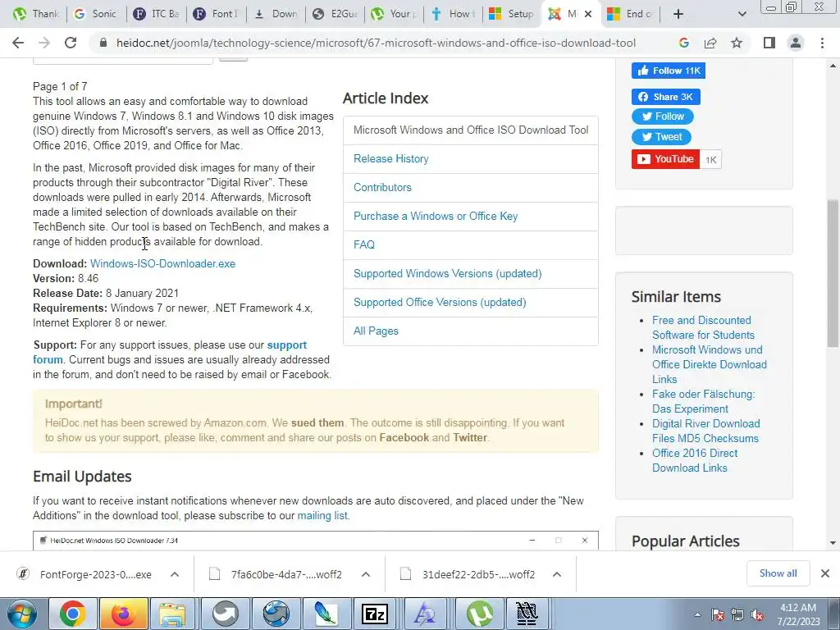
Task: Open Supported Office Versions (updated)
Action: tap(440, 302)
